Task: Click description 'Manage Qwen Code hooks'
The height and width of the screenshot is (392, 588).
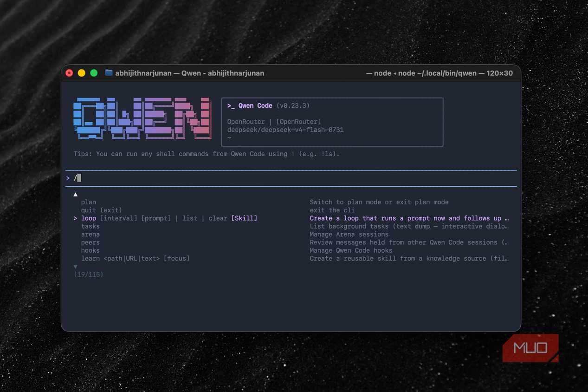Action: [x=351, y=250]
